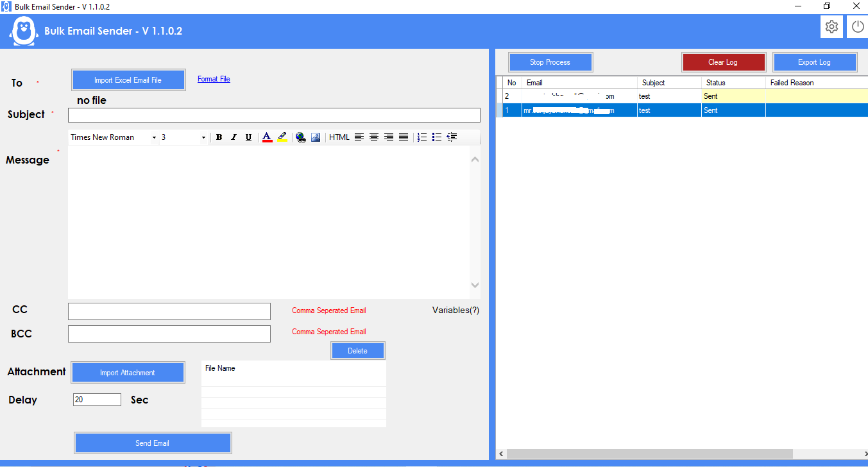Screen dimensions: 868x467
Task: Insert a hyperlink using the globe icon
Action: (301, 137)
